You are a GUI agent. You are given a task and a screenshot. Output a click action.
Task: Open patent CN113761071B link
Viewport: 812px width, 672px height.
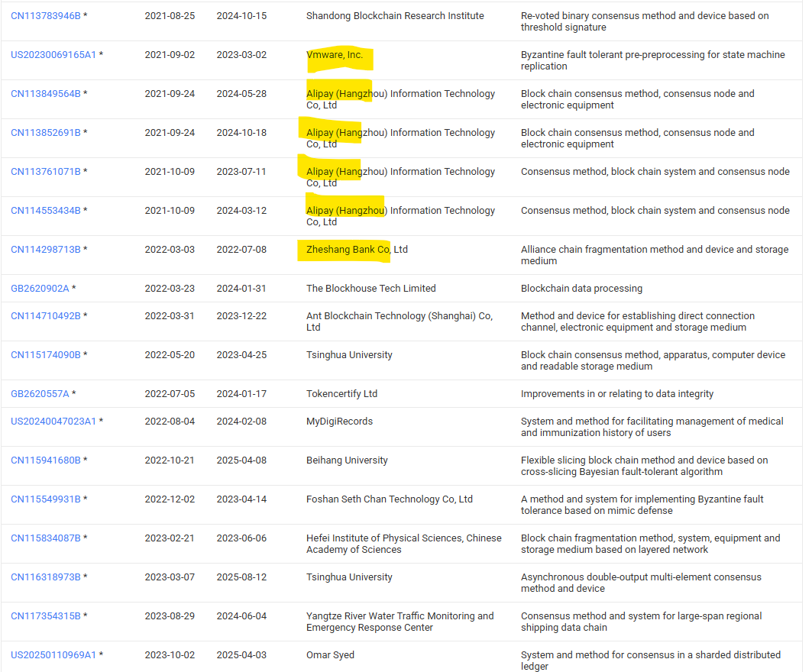point(46,171)
